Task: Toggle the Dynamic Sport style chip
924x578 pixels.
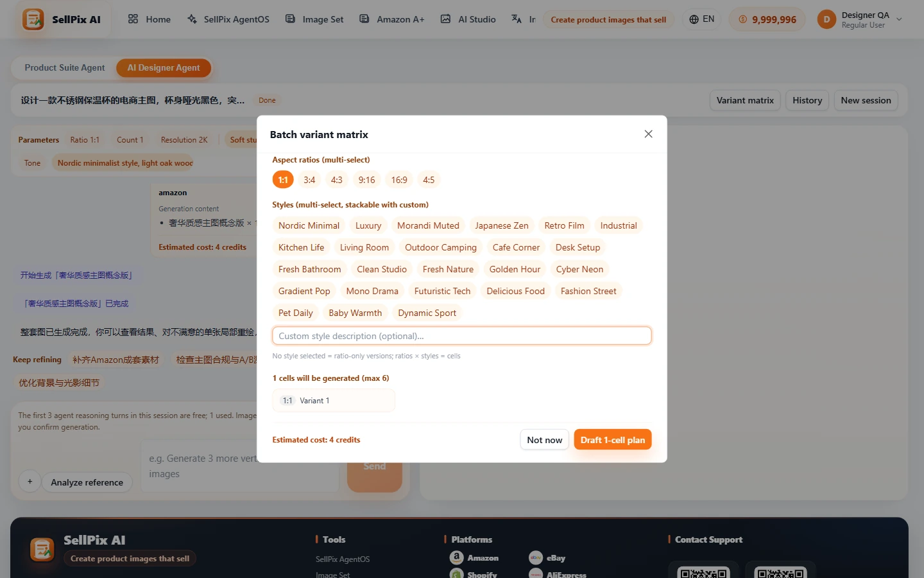Action: (427, 313)
